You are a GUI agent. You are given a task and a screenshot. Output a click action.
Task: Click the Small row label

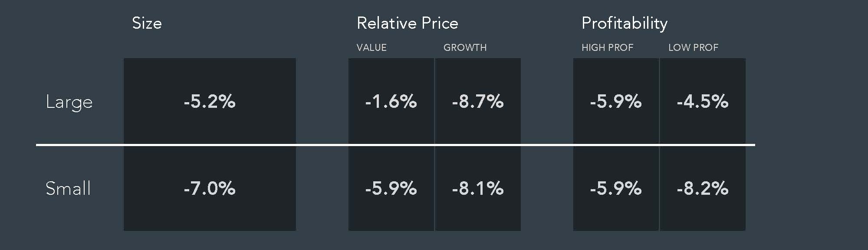coord(68,188)
